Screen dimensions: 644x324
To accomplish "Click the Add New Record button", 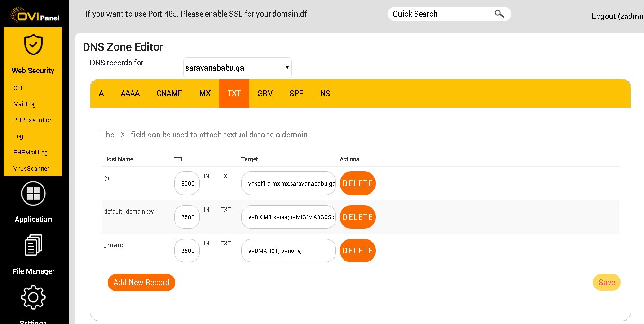I will click(141, 282).
